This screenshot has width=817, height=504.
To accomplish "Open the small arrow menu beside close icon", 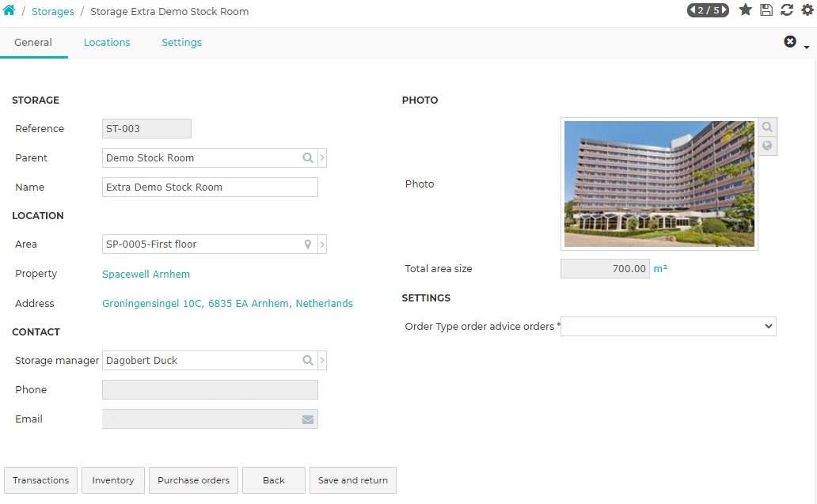I will 807,47.
